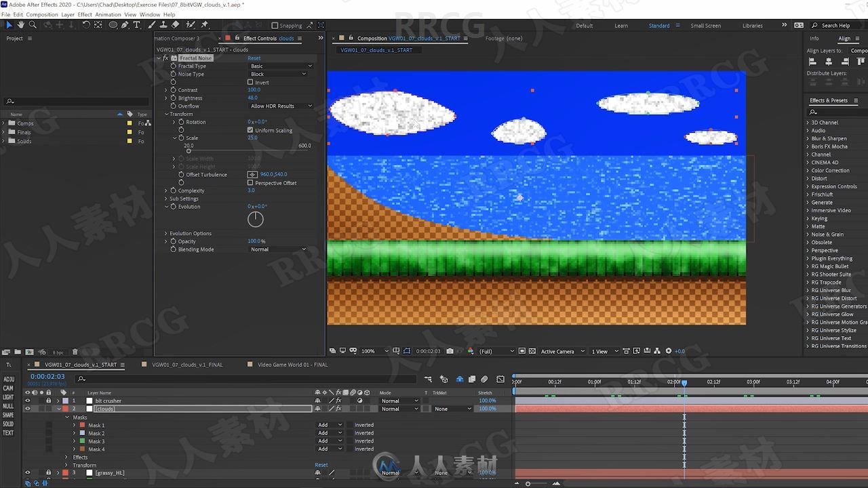Click Transform Reset in the timeline
The width and height of the screenshot is (868, 488).
click(x=321, y=465)
